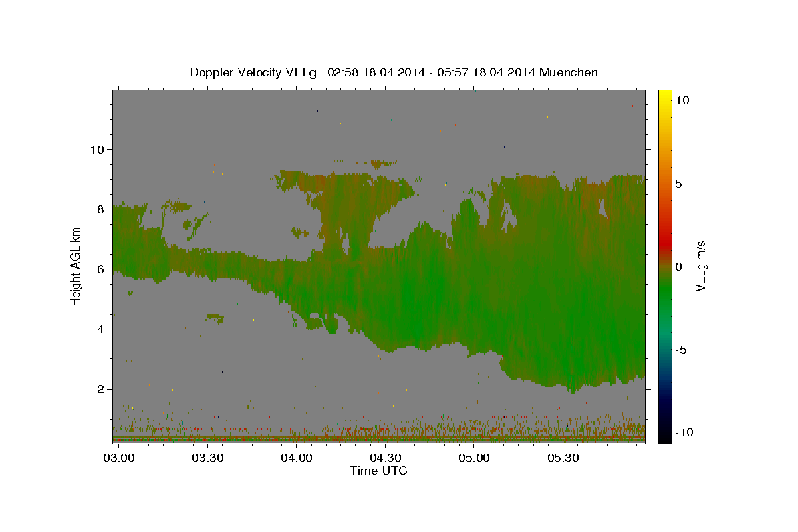Click the height axis label 10

coord(97,149)
